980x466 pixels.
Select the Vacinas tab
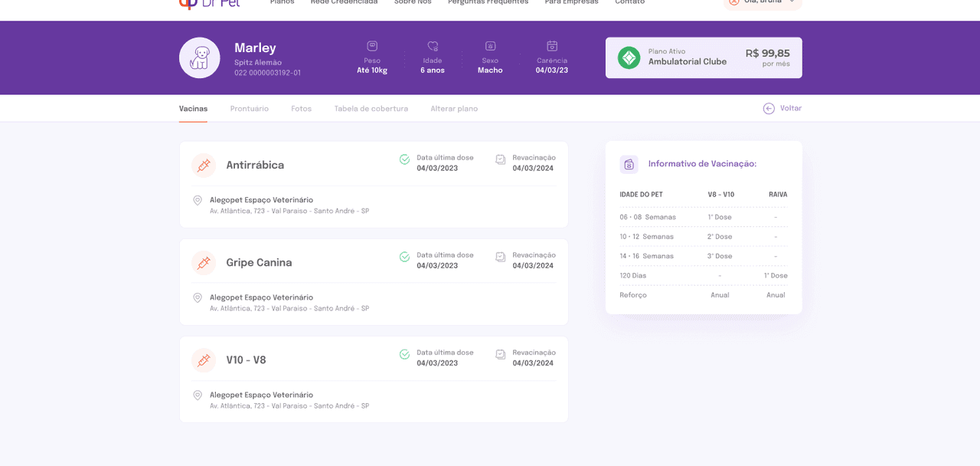(193, 109)
